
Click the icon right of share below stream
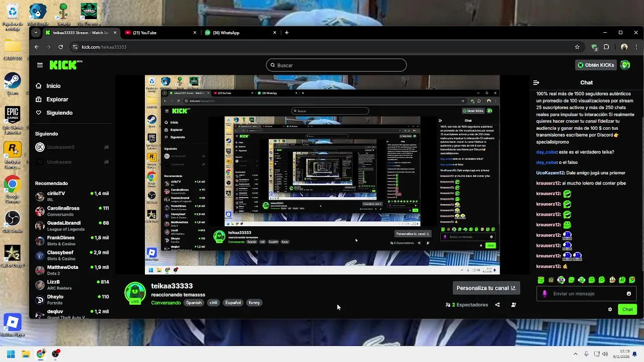click(x=514, y=305)
